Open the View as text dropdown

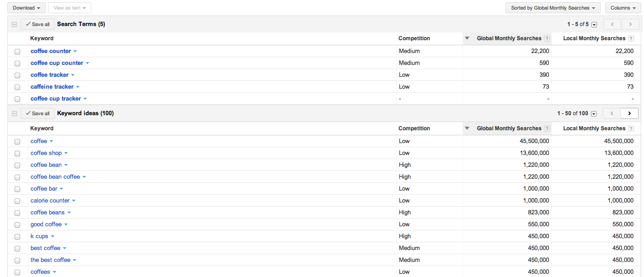[69, 8]
